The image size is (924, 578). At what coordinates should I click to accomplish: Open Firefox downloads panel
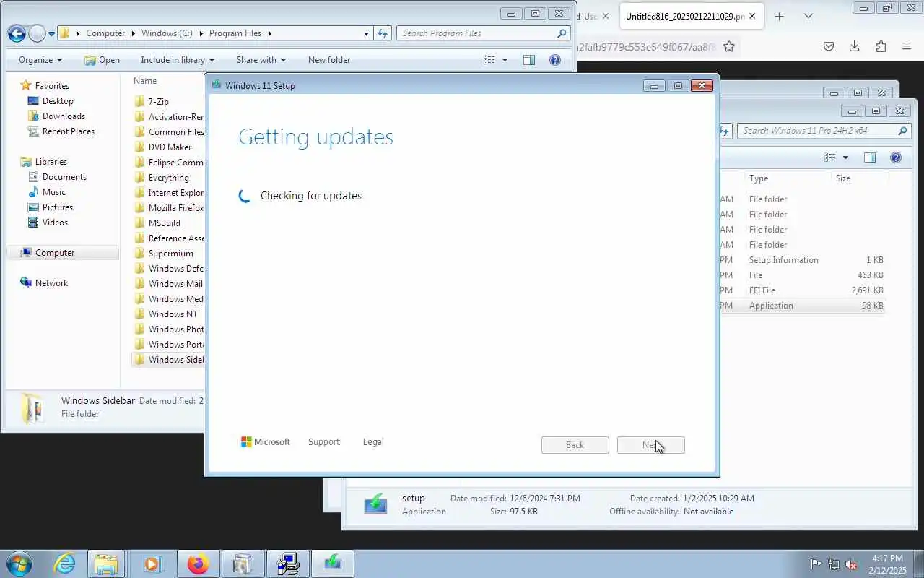854,46
